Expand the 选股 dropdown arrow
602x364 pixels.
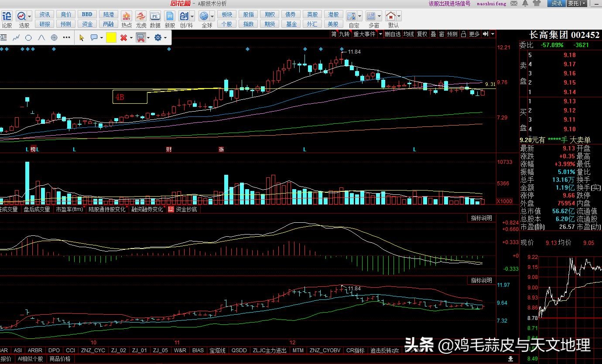click(29, 16)
